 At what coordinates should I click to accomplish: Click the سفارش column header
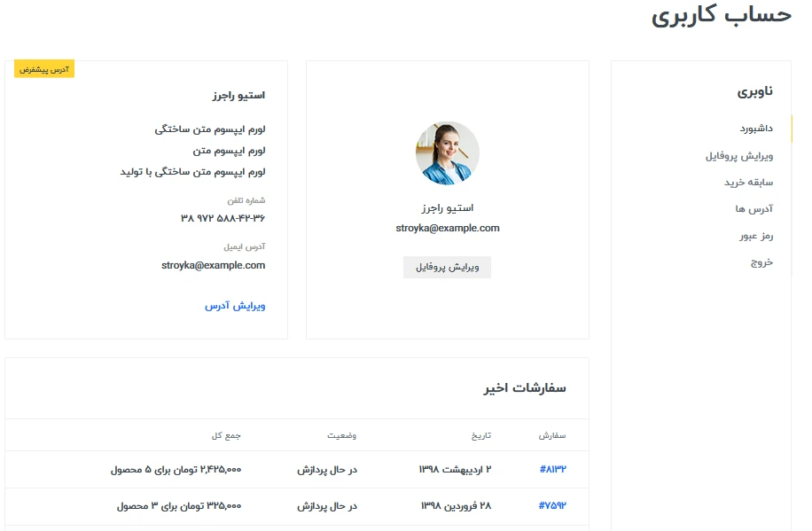[x=552, y=435]
